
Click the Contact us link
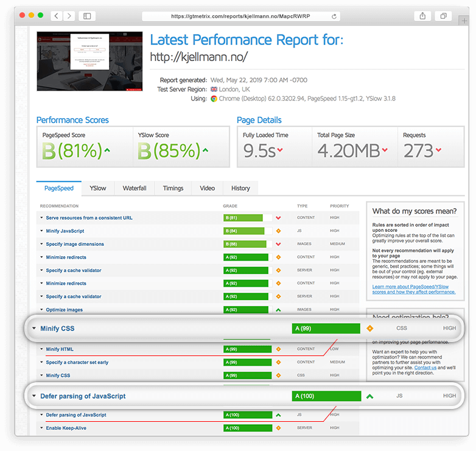(425, 368)
